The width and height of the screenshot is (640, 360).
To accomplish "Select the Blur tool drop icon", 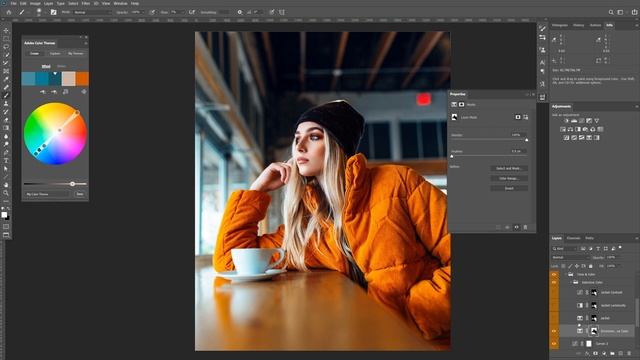I will [x=6, y=136].
